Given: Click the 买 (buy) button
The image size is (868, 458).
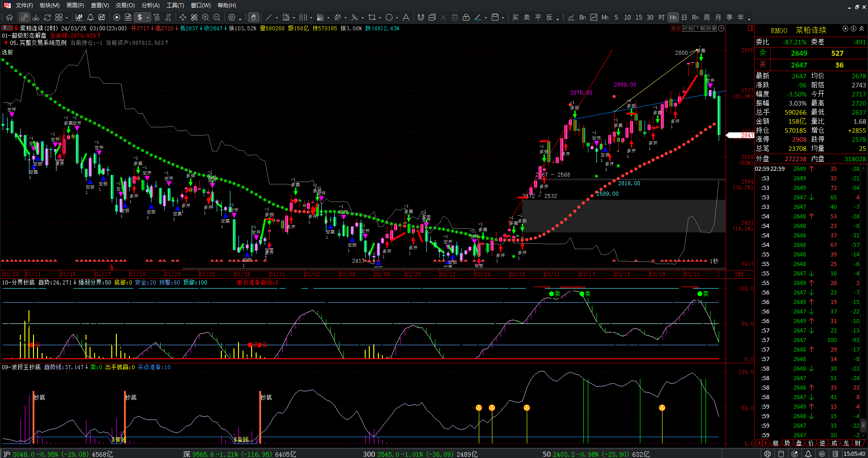Looking at the screenshot, I should 515,17.
